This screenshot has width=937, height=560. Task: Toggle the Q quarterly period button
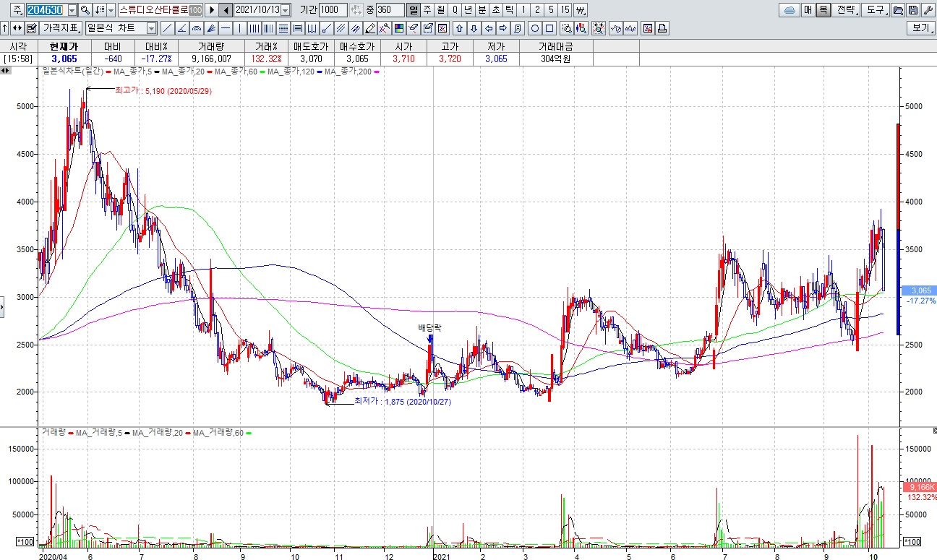click(455, 10)
